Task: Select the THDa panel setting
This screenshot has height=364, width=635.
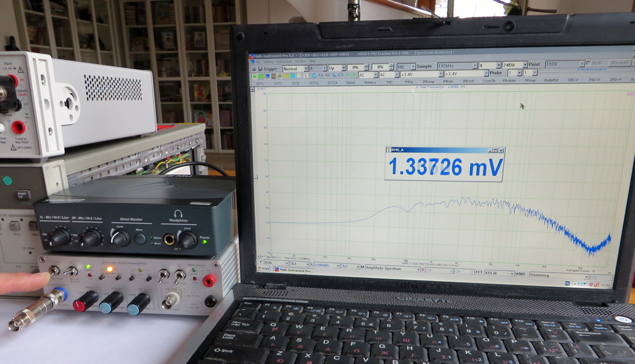Action: click(x=409, y=82)
